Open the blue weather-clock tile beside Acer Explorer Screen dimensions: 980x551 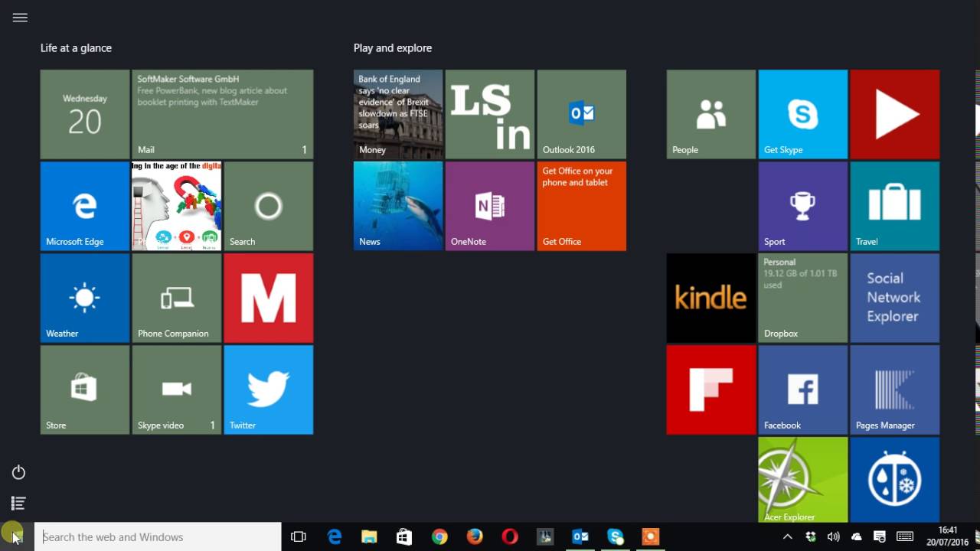(895, 480)
